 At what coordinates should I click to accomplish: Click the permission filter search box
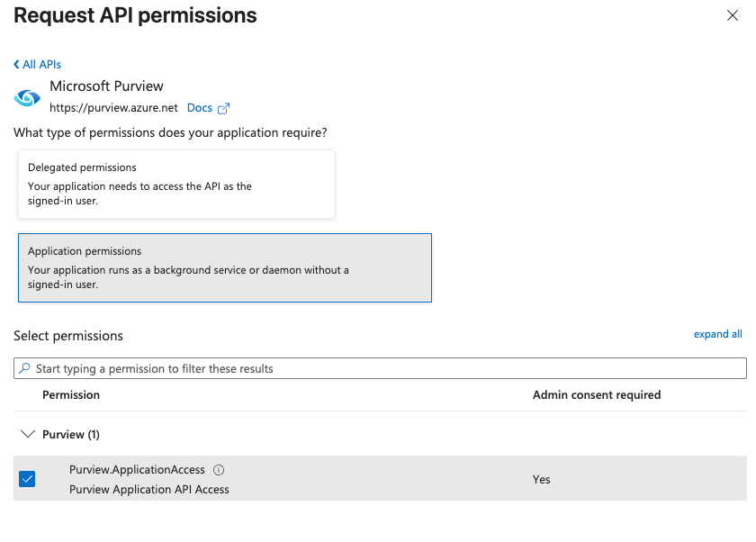(x=387, y=368)
